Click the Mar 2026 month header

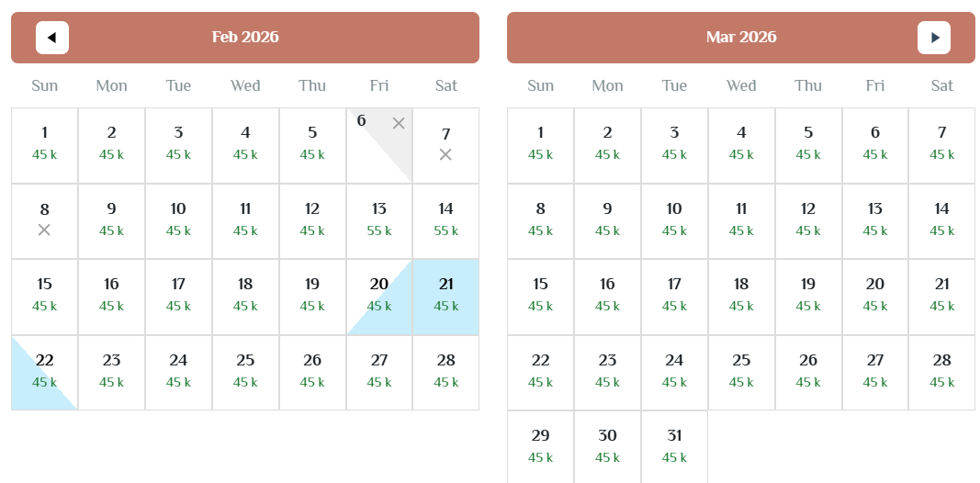(741, 37)
